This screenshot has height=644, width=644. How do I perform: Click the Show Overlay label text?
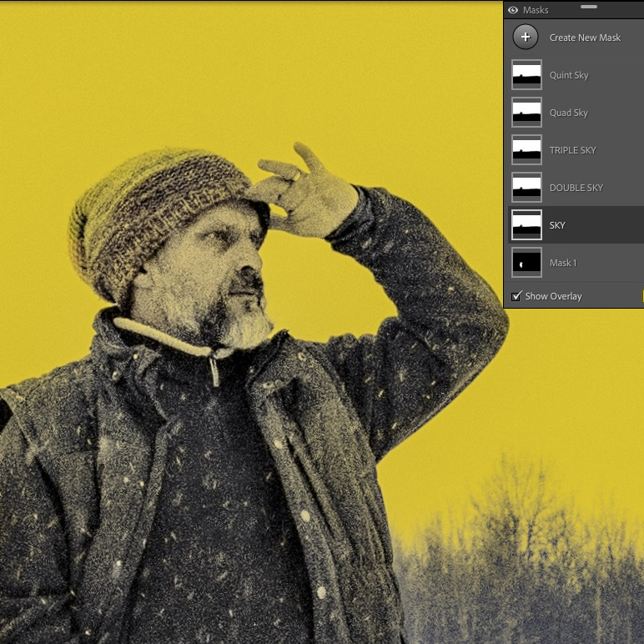tap(553, 296)
